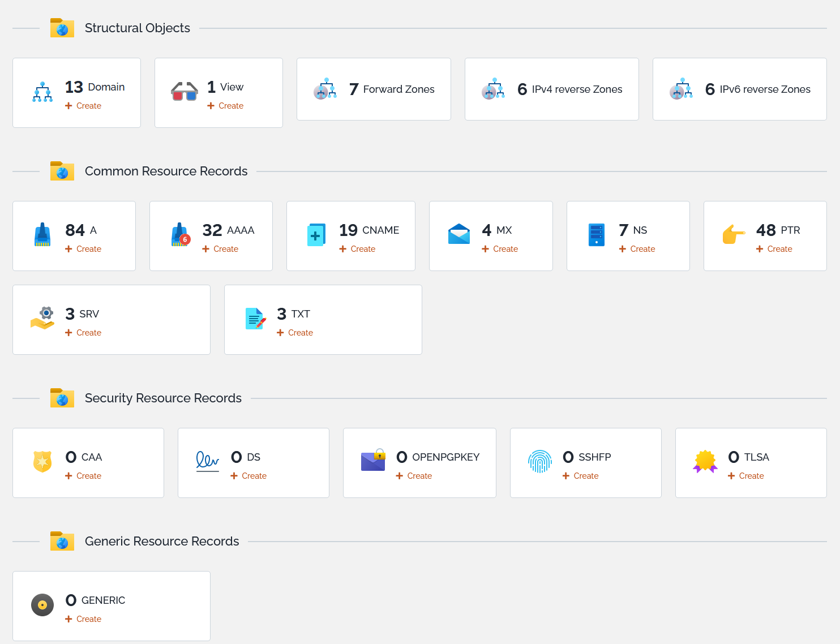
Task: Click the PTR pointing hand icon
Action: [x=734, y=235]
